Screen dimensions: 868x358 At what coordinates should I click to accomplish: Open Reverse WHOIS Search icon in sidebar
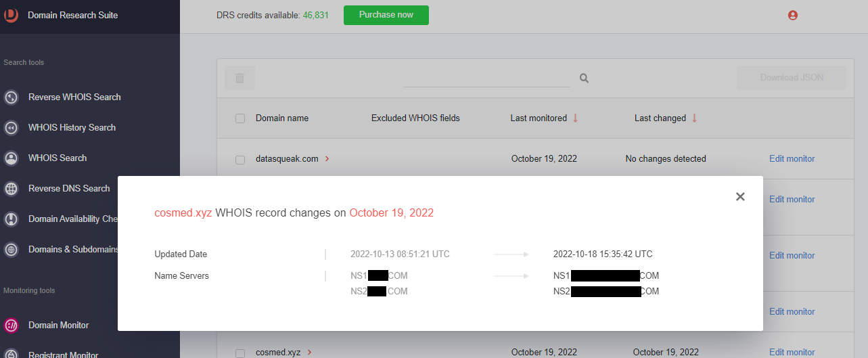click(x=11, y=97)
